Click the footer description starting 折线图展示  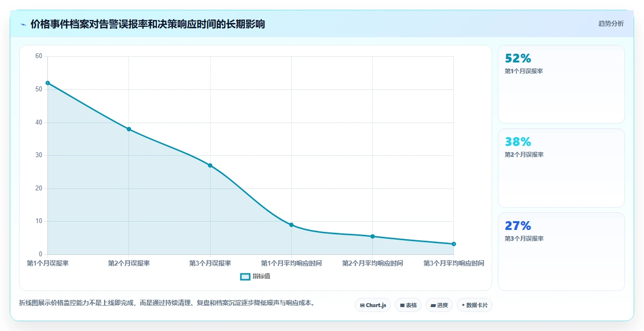(168, 303)
